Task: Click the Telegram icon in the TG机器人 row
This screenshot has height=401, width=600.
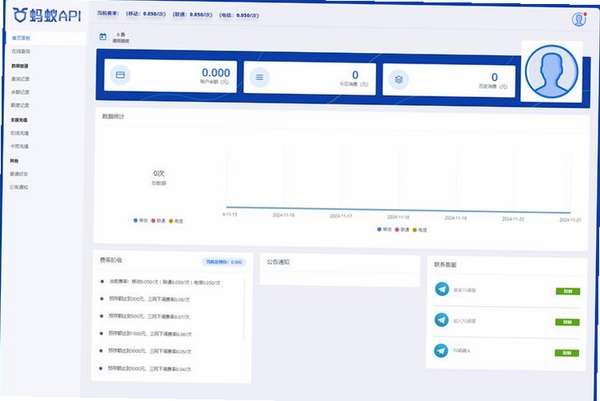Action: coord(441,350)
